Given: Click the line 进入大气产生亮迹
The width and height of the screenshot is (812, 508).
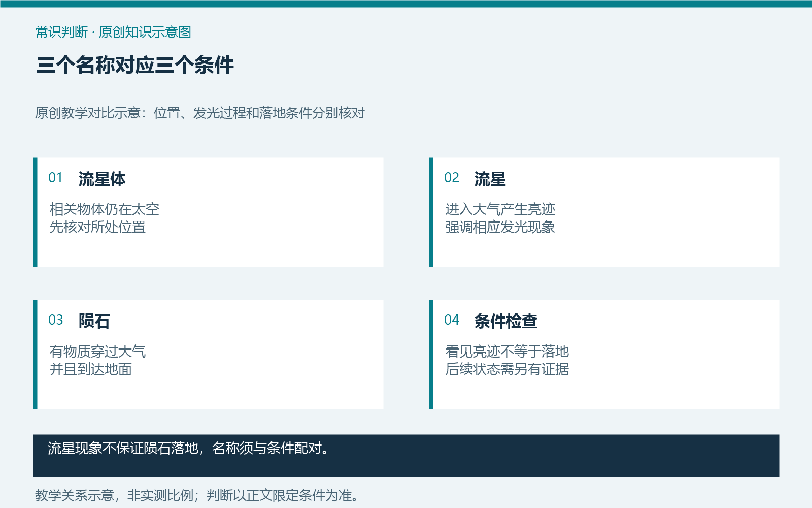Looking at the screenshot, I should click(x=500, y=209).
